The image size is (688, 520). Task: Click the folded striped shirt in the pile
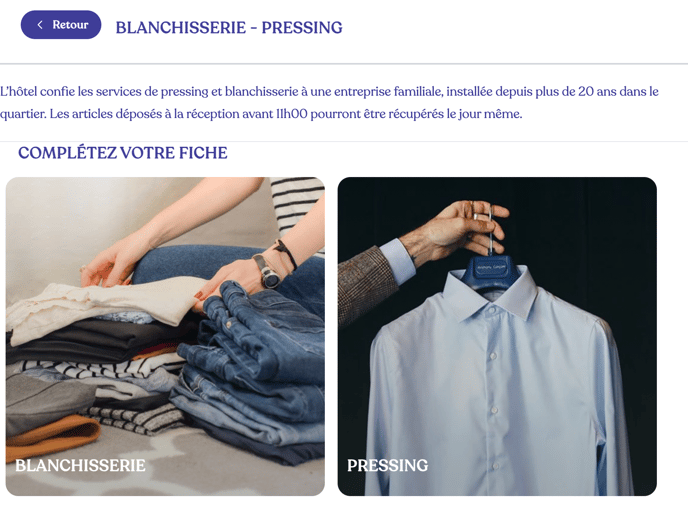101,366
